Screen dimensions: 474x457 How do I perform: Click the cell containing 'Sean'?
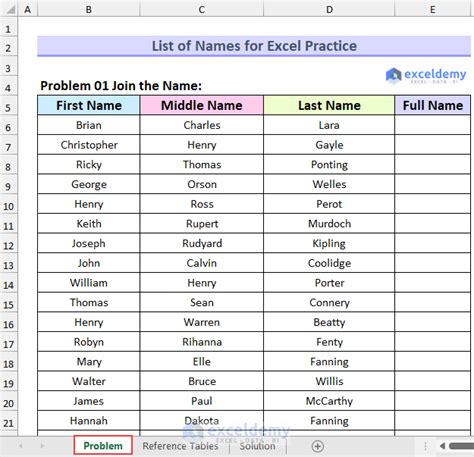[202, 302]
